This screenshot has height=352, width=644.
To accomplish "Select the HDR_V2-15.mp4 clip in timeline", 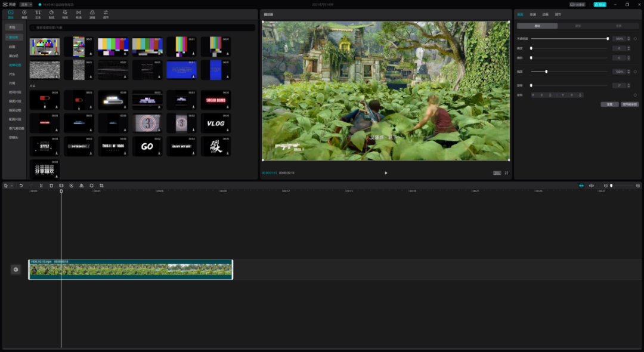I will tap(131, 270).
